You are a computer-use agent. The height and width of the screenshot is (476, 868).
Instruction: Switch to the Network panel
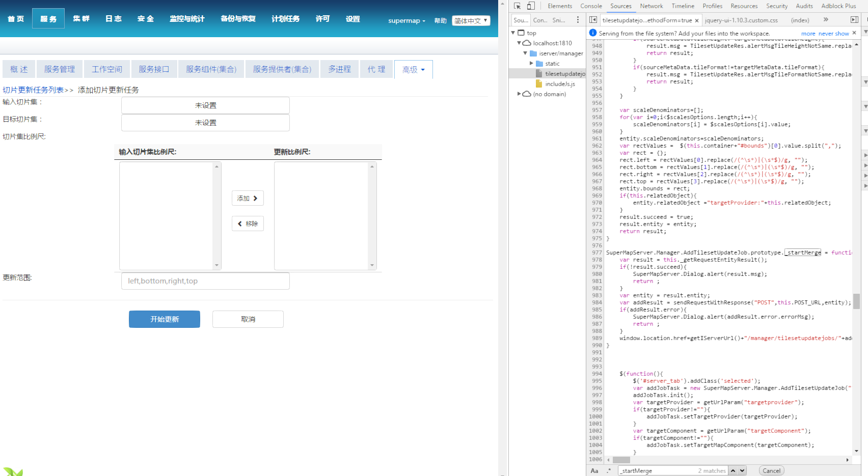click(652, 6)
